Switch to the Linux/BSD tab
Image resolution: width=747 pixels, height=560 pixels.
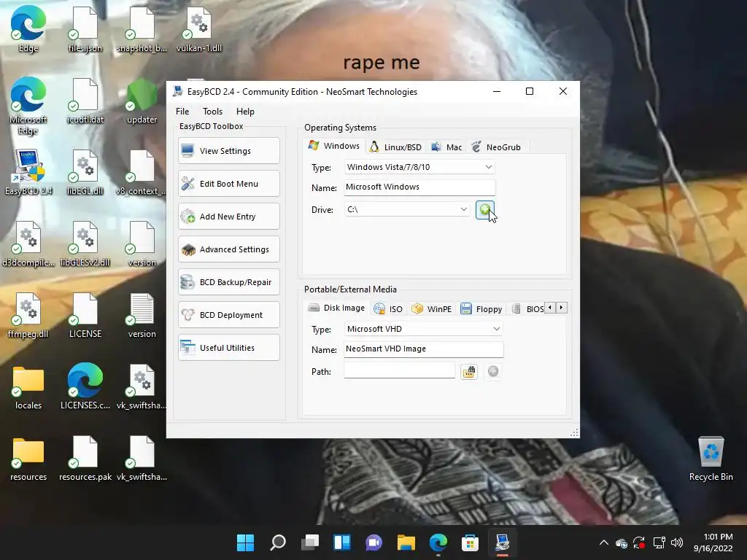tap(395, 147)
